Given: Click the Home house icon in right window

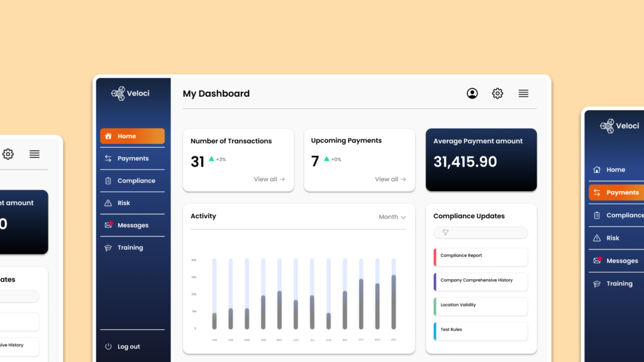Looking at the screenshot, I should click(x=597, y=170).
